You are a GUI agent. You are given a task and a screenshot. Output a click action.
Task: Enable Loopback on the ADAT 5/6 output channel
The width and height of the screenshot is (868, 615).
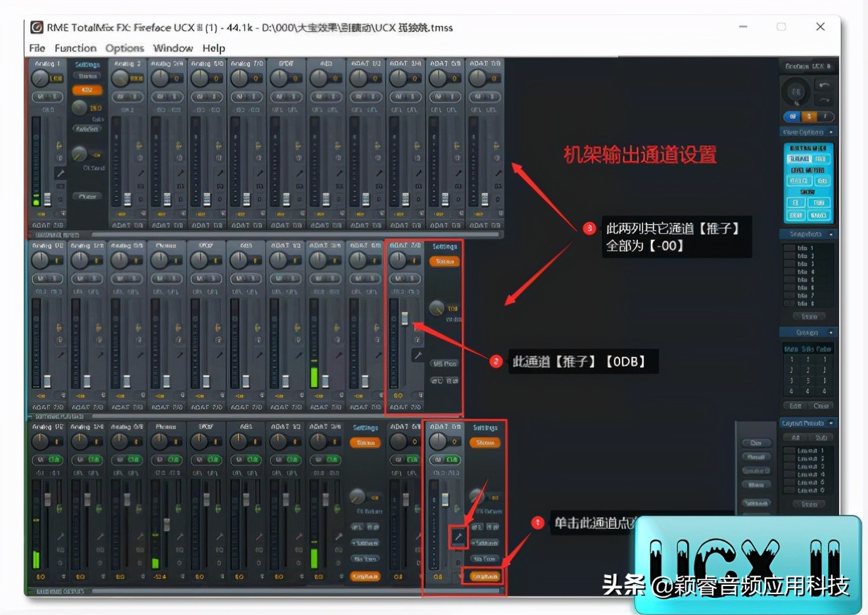485,576
